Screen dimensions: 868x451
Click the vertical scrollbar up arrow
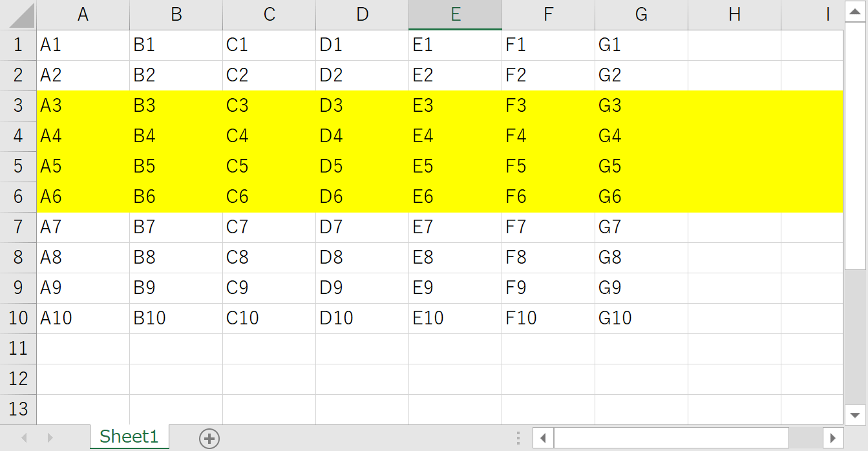click(855, 11)
